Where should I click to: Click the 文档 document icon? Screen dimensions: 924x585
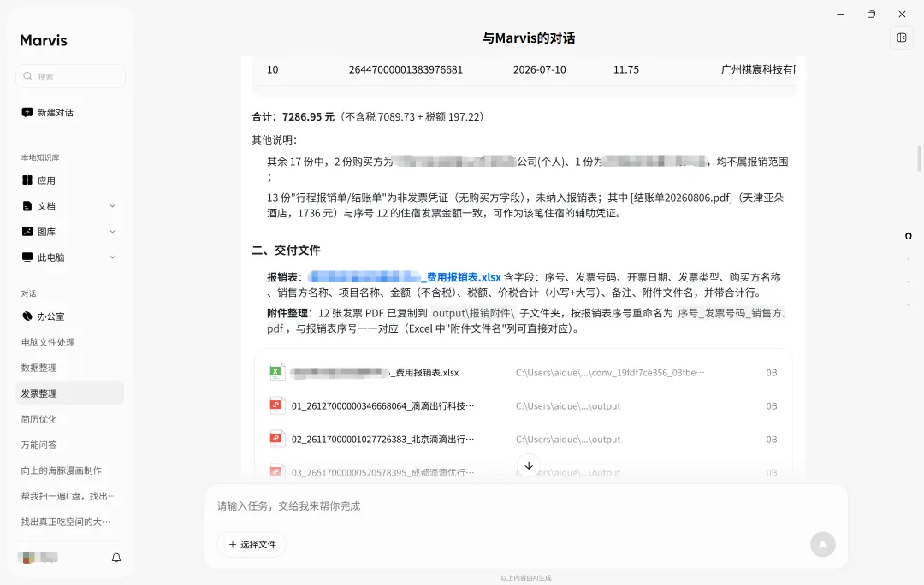pyautogui.click(x=27, y=205)
